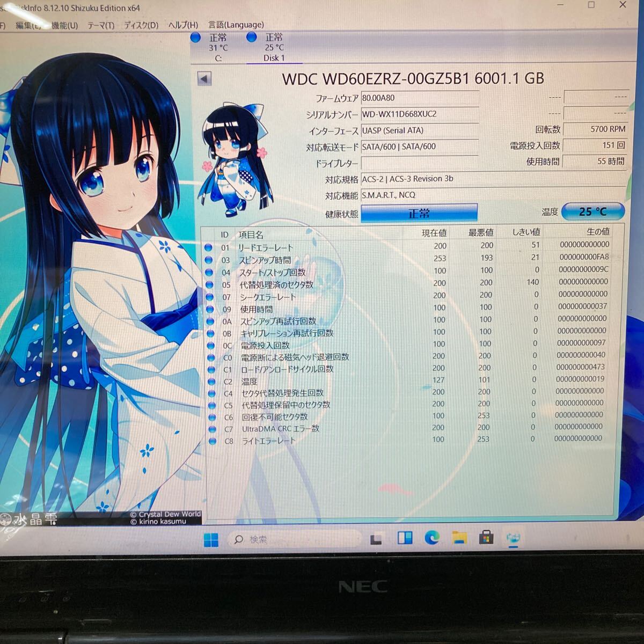Image resolution: width=644 pixels, height=644 pixels.
Task: Click status dot for 07 シークエラーレート
Action: [210, 297]
